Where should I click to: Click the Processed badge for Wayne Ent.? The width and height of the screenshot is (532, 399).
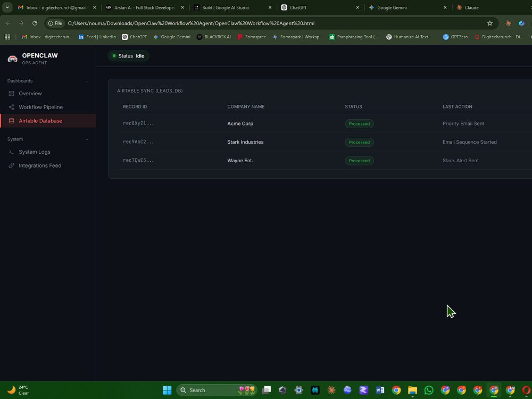pos(359,161)
